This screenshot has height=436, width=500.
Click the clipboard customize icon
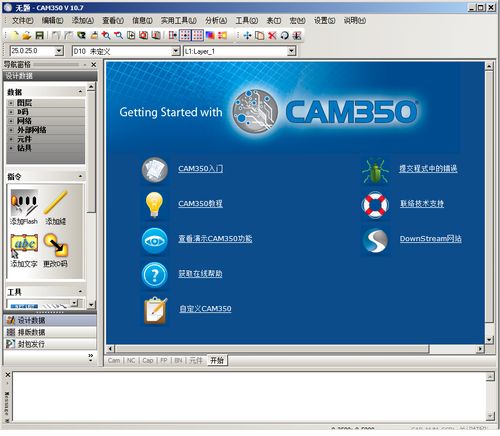155,311
